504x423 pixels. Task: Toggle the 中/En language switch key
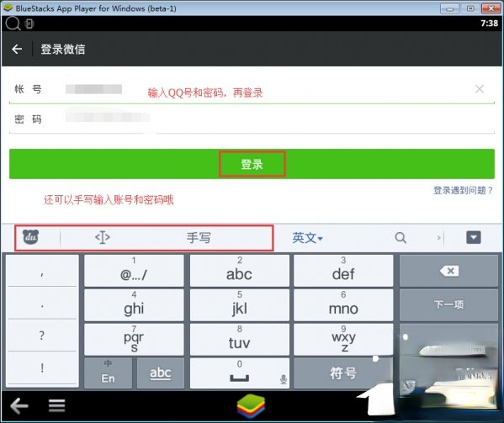click(x=108, y=373)
